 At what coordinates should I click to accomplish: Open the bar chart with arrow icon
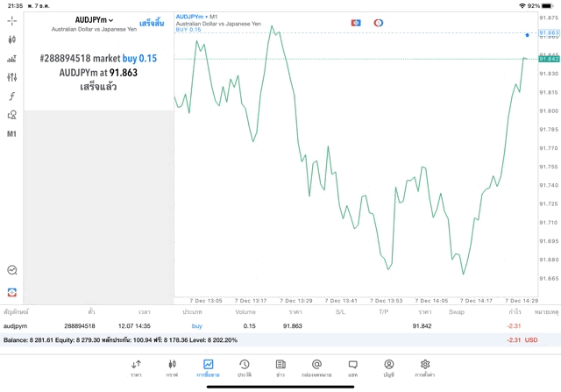click(11, 59)
